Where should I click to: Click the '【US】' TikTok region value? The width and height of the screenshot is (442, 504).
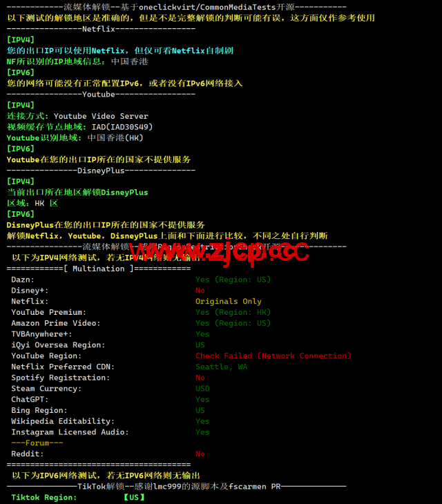134,498
